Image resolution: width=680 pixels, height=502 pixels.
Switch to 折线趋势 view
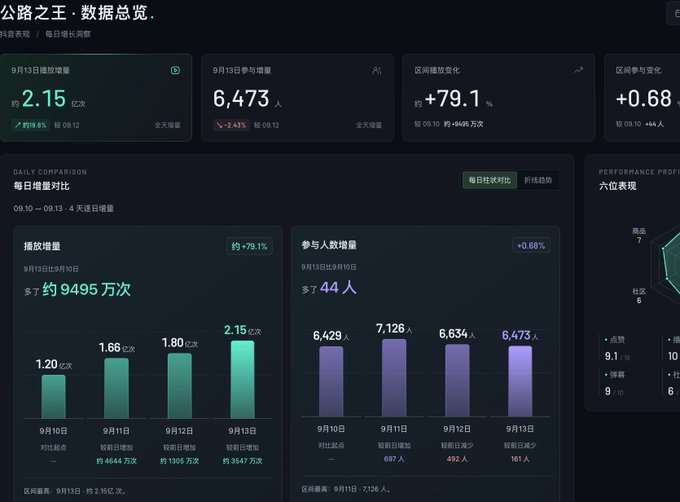[538, 180]
